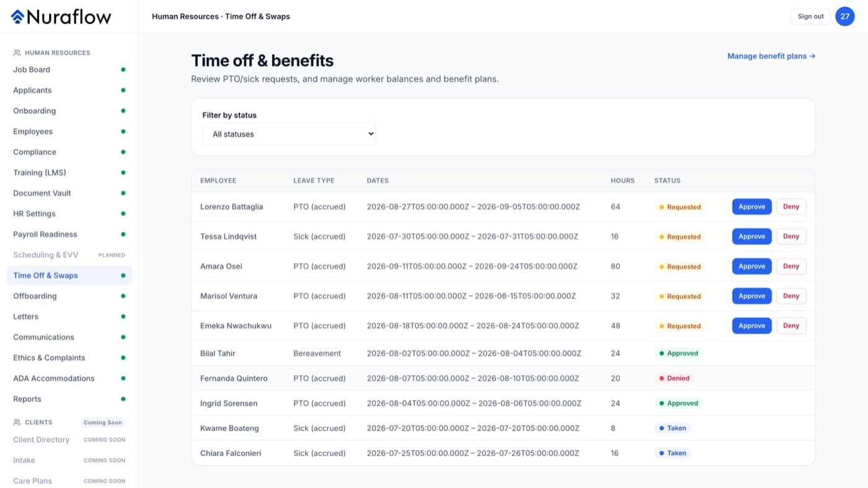Click the green status dot beside Job Board
This screenshot has width=868, height=488.
(x=123, y=69)
